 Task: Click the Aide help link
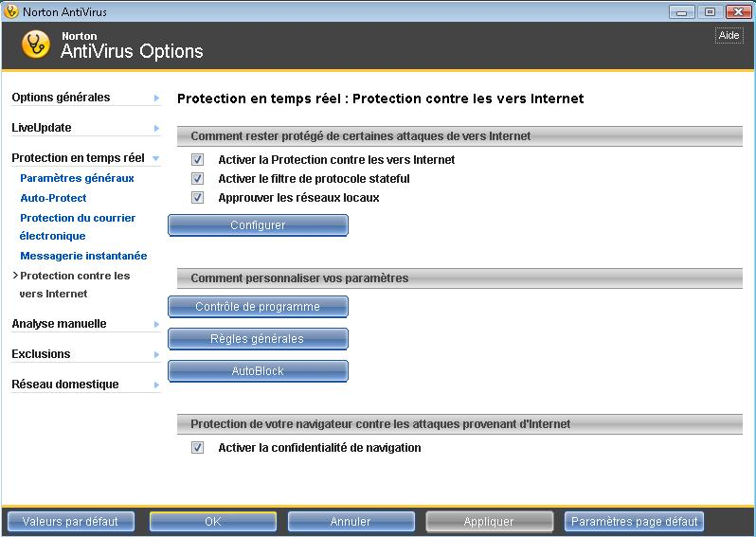click(729, 35)
